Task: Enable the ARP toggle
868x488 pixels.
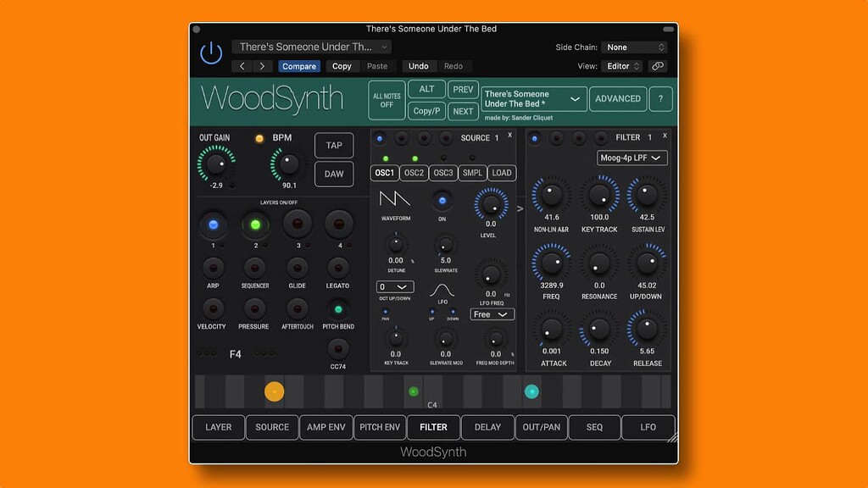Action: [x=213, y=269]
